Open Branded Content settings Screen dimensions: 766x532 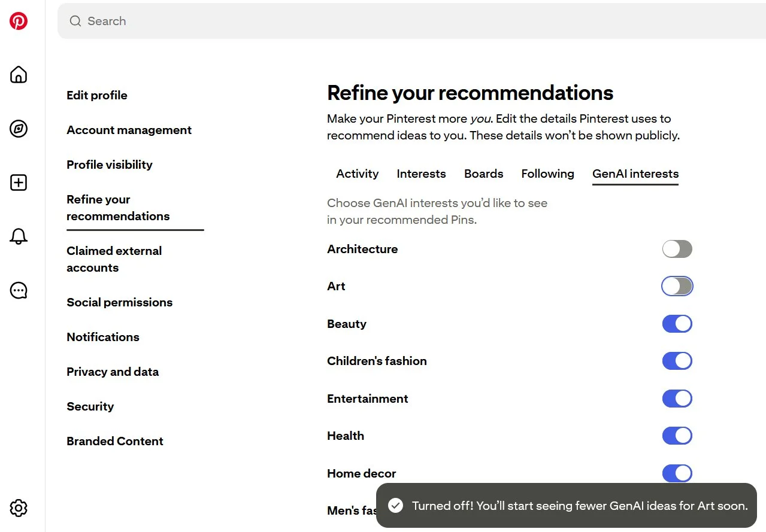(x=115, y=441)
